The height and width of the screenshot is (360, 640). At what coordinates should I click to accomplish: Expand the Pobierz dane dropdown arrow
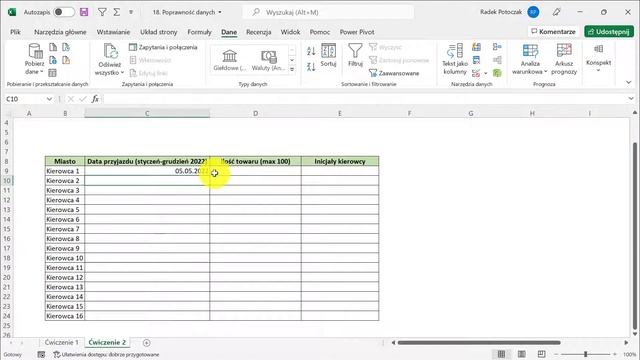tap(42, 72)
